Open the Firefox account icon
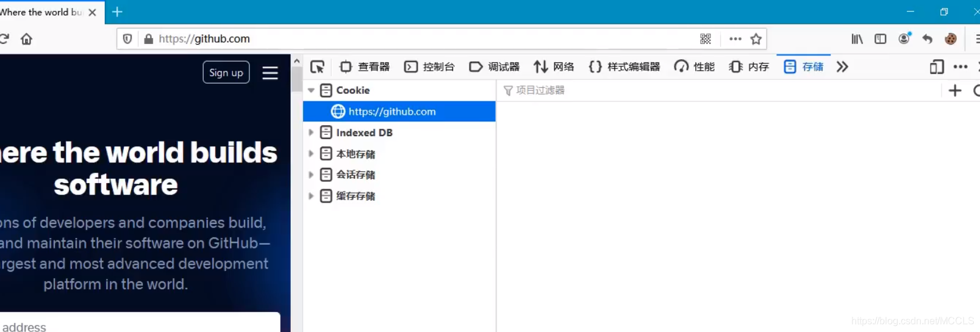This screenshot has width=980, height=332. (x=904, y=39)
